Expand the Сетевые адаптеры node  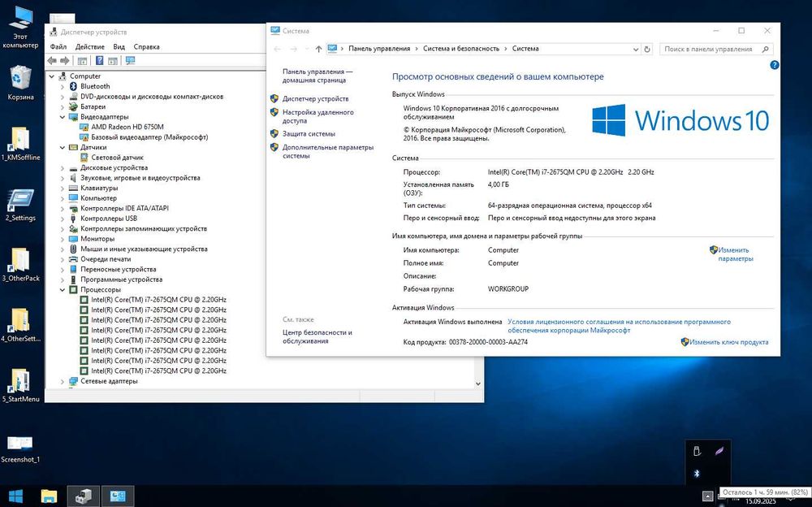pyautogui.click(x=63, y=382)
